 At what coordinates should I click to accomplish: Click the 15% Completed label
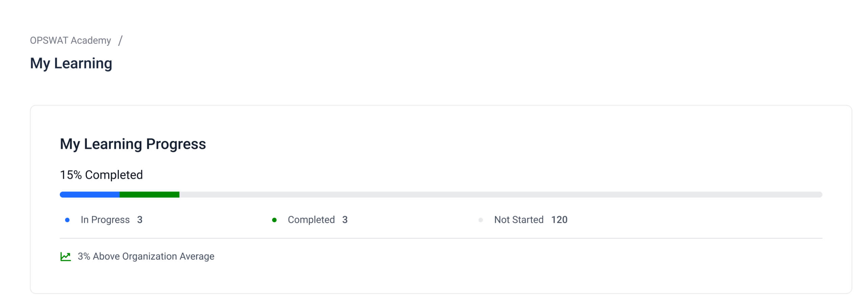pos(101,175)
